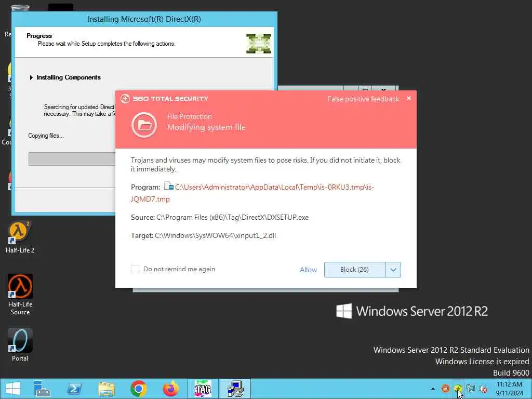Click the red orange tray icon
532x399 pixels.
click(x=445, y=389)
